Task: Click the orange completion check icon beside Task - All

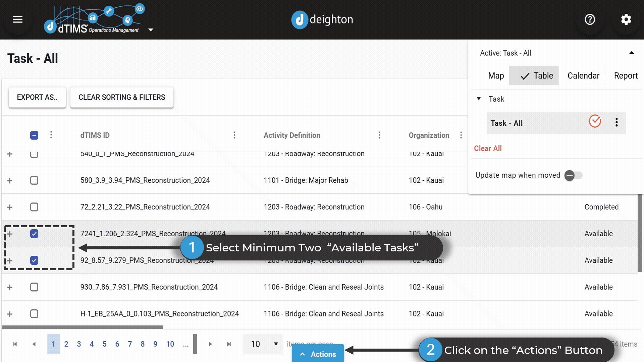Action: coord(595,121)
